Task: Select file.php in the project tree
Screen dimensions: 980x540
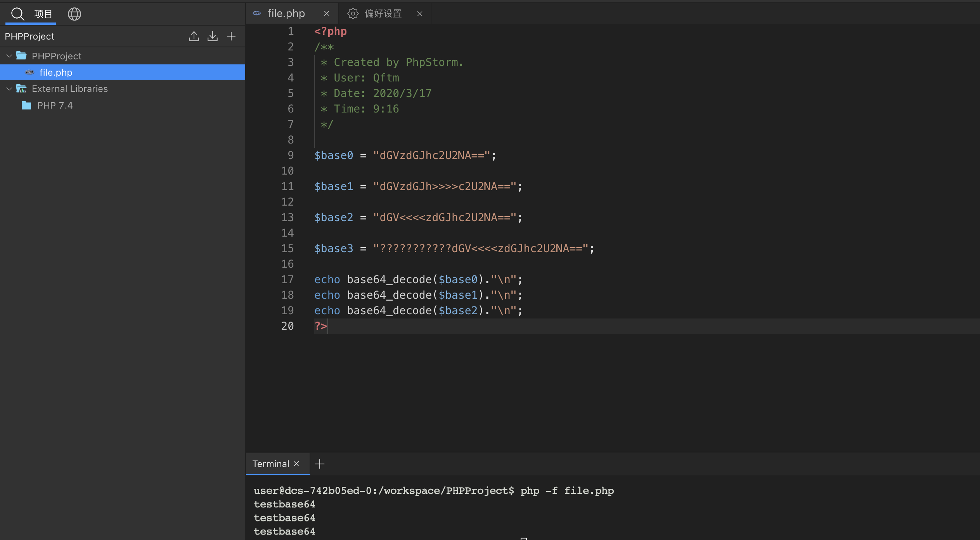Action: [123, 72]
